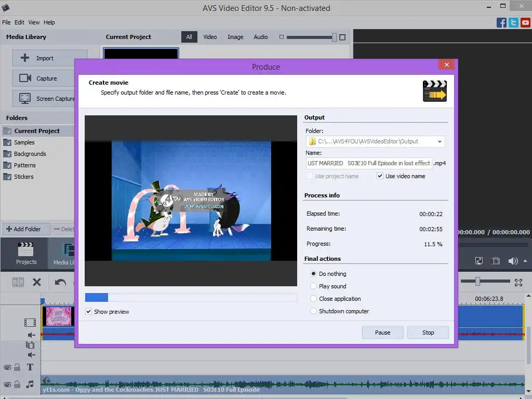Click the Pause button
Screen dimensions: 532x399
pos(382,332)
